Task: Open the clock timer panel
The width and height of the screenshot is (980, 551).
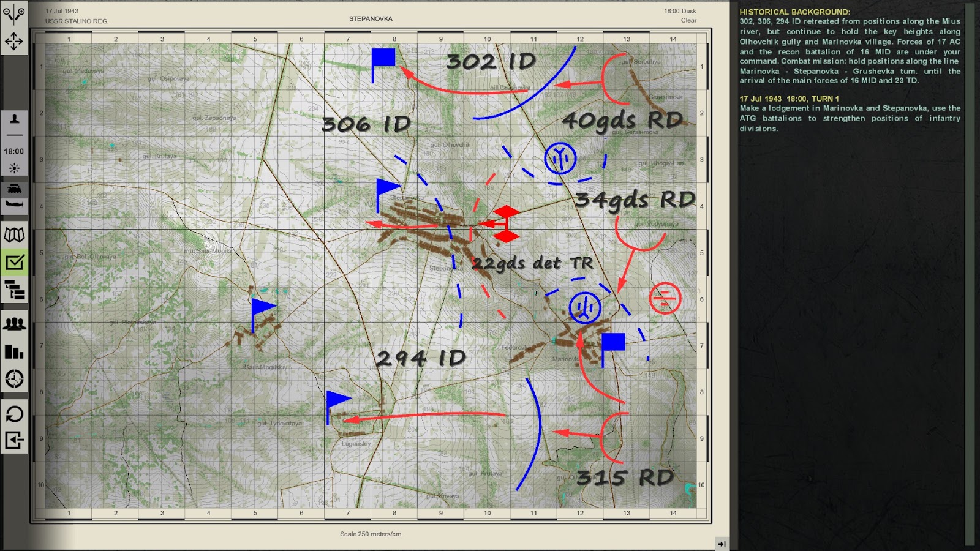Action: pos(15,378)
